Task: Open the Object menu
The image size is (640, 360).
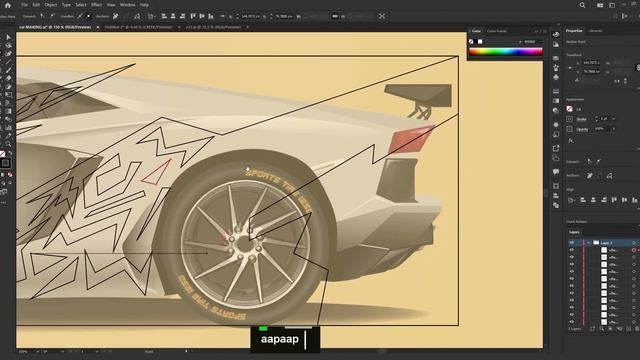Action: [x=51, y=5]
